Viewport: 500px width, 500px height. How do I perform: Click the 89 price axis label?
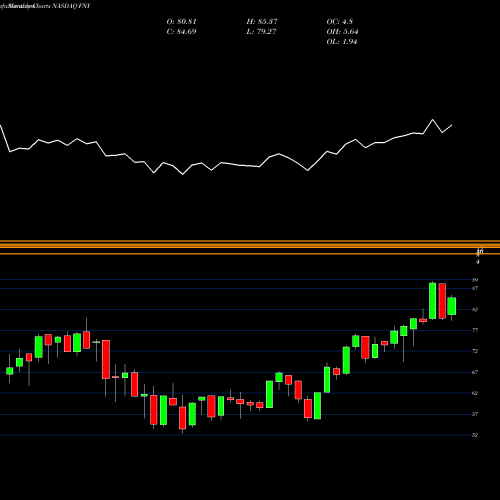coord(475,280)
